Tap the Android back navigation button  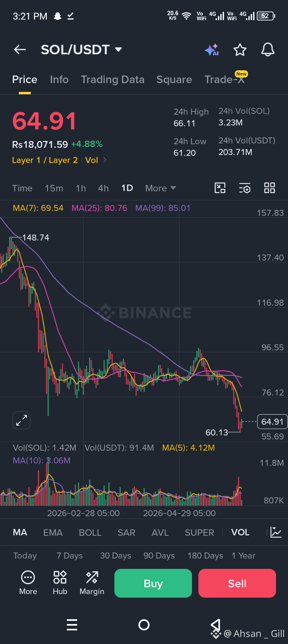point(216,625)
